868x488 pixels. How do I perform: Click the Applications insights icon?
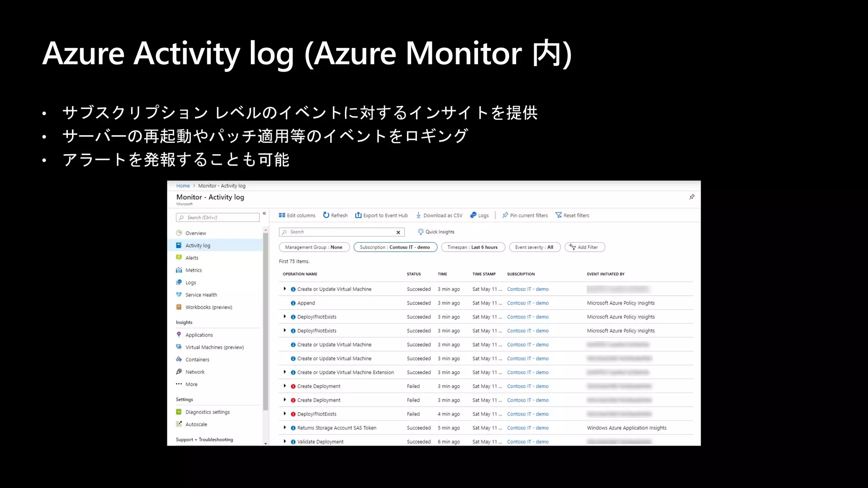coord(179,335)
